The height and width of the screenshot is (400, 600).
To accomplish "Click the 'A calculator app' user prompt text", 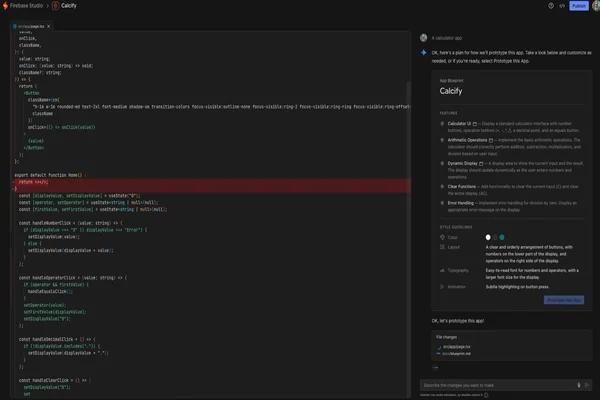I will pos(447,38).
